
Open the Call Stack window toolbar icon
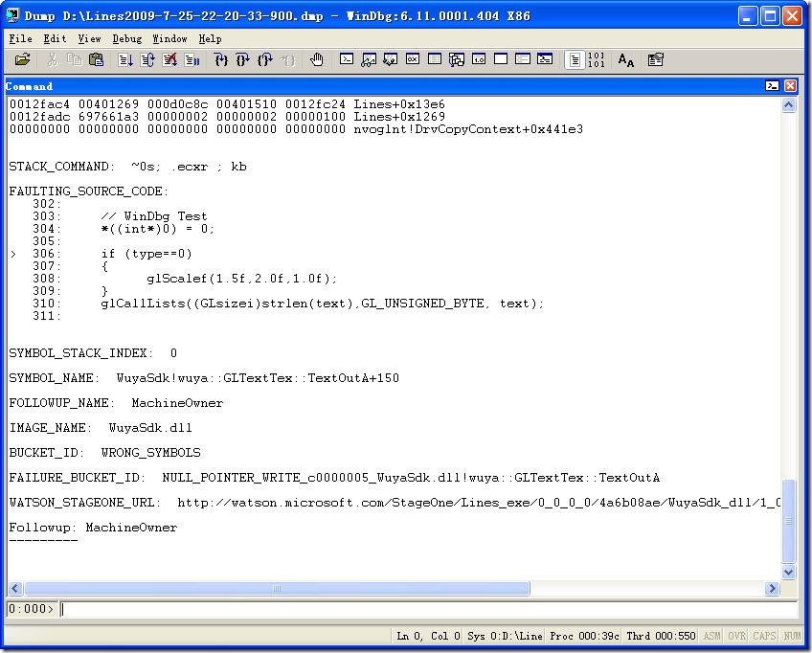pyautogui.click(x=457, y=59)
